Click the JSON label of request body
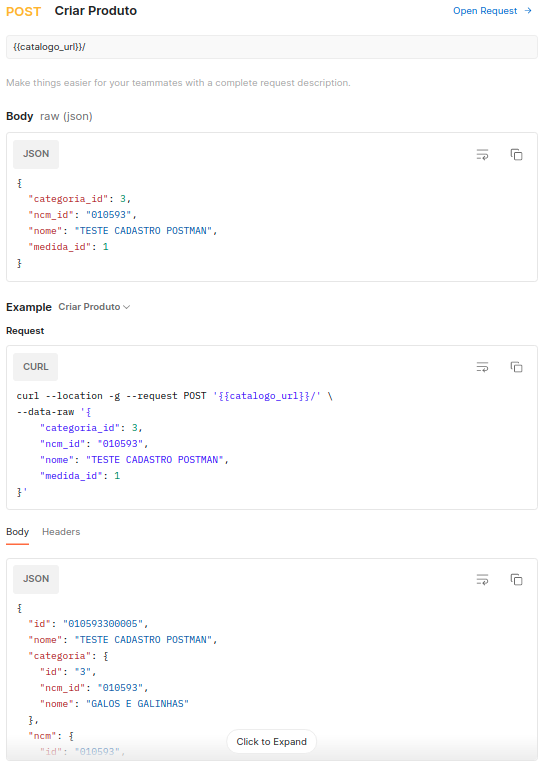The image size is (548, 770). (36, 154)
